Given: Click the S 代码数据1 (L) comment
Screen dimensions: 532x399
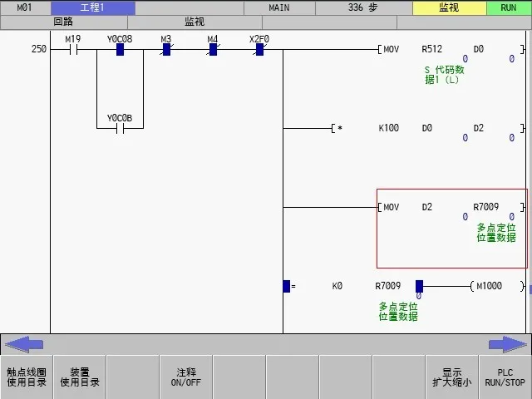Looking at the screenshot, I should (x=444, y=75).
